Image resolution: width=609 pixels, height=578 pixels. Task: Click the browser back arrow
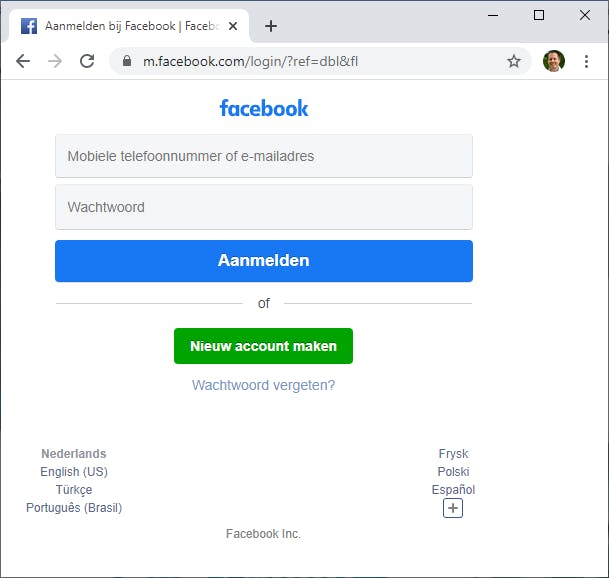click(23, 61)
